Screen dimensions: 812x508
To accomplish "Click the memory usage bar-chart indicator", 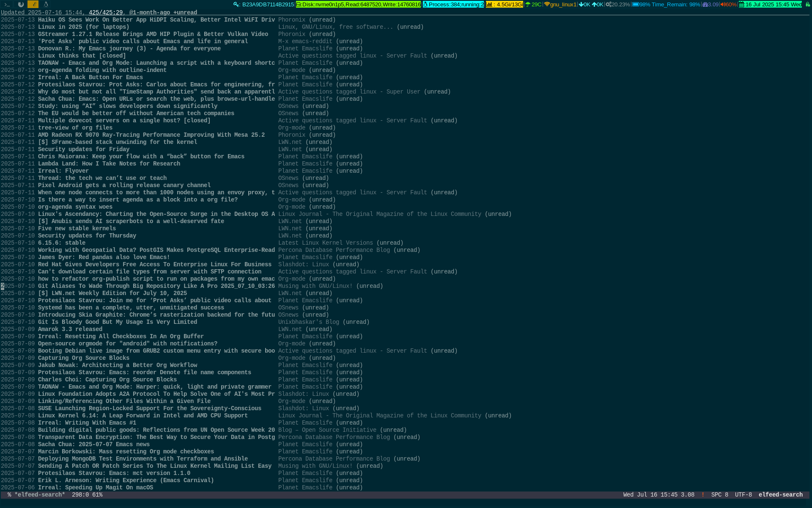I will [x=504, y=4].
